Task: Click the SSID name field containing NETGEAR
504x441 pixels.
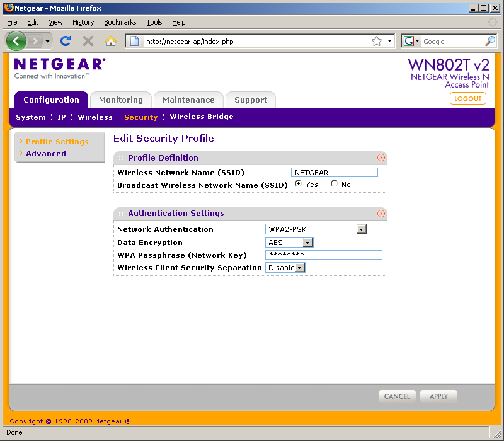Action: pyautogui.click(x=335, y=172)
